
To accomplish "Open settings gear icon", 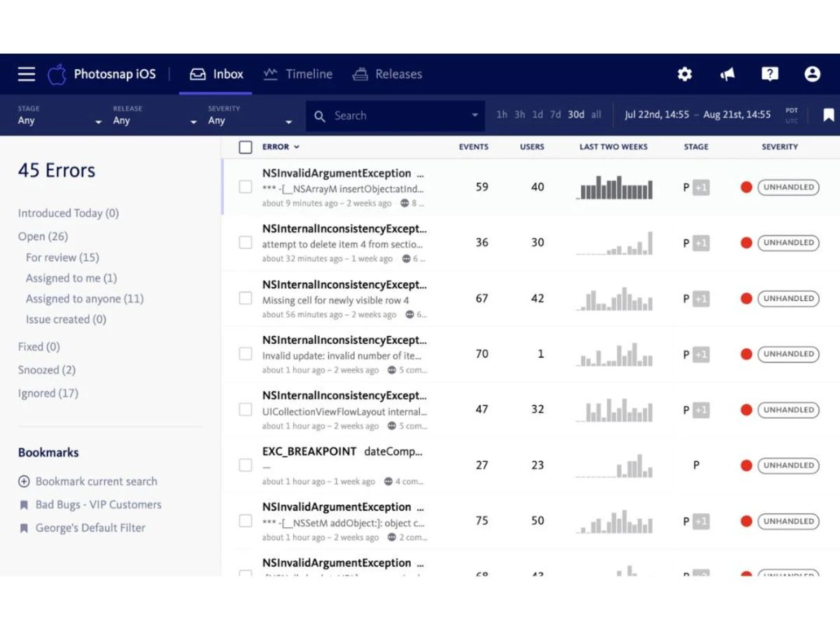I will click(x=685, y=74).
